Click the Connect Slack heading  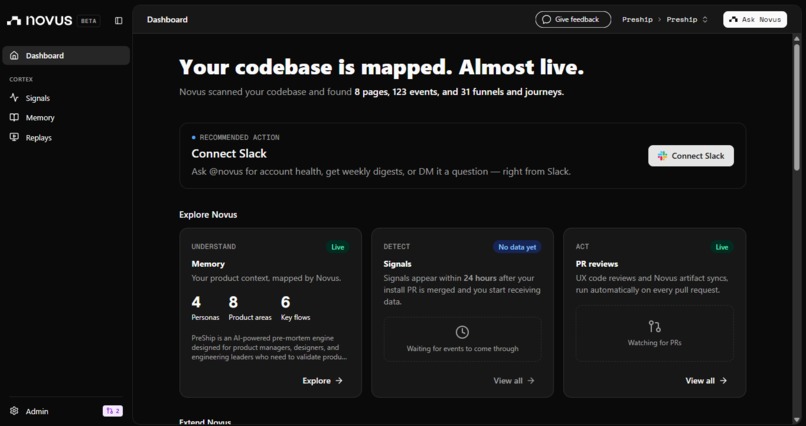pos(229,154)
